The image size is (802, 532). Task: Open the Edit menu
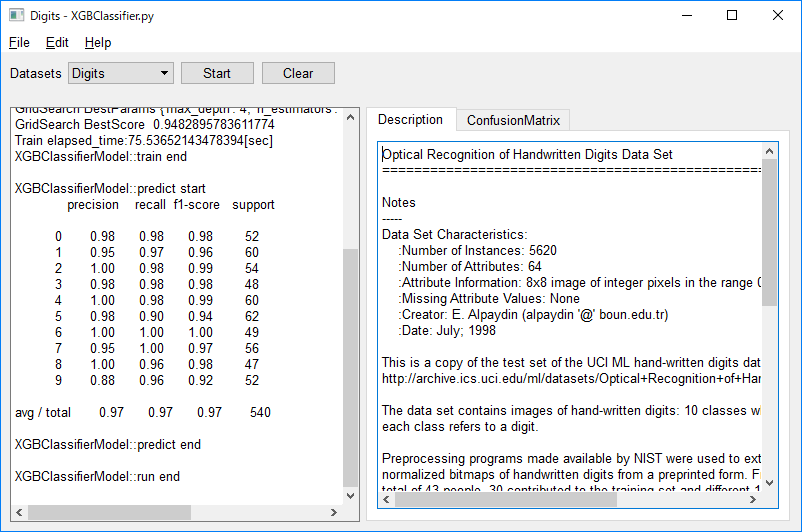pos(57,42)
